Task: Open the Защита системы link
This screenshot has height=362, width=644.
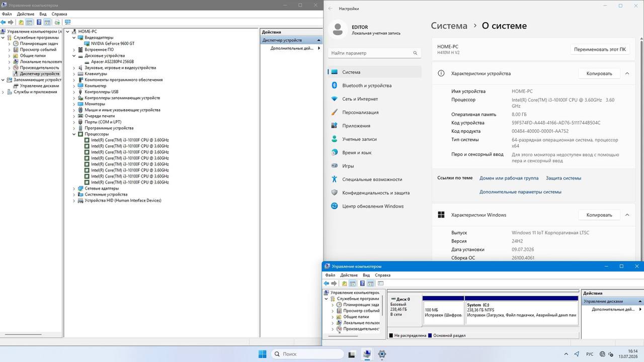Action: tap(563, 178)
